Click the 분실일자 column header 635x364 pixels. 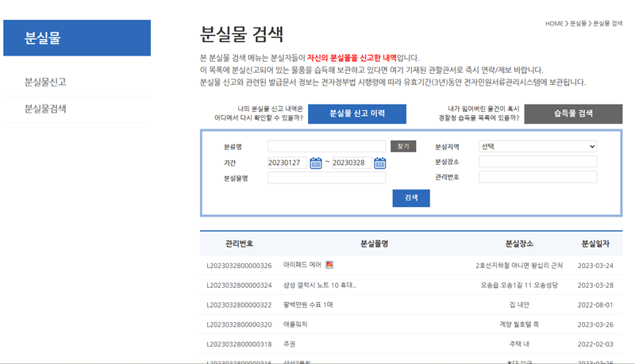tap(595, 243)
